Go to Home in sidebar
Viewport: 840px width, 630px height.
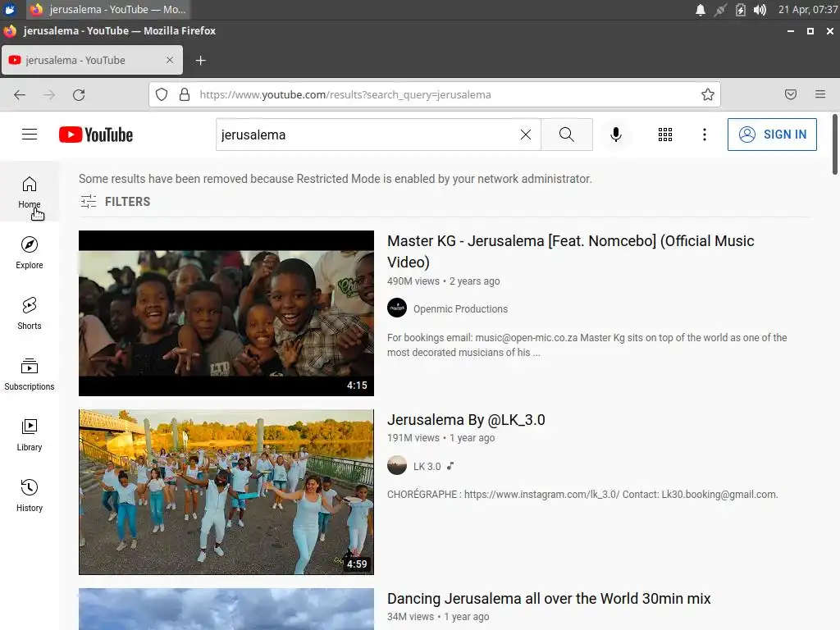(x=30, y=192)
